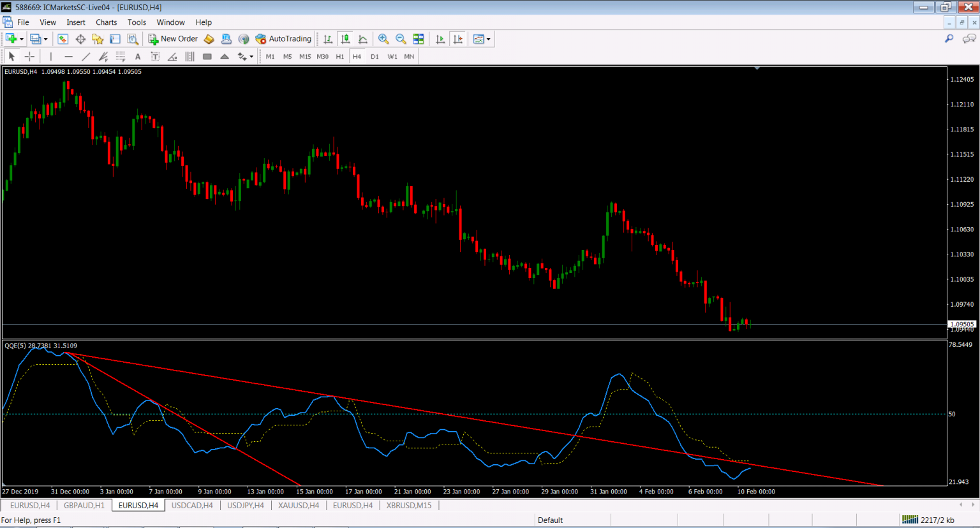This screenshot has width=980, height=528.
Task: Click the search magnifier icon
Action: pos(949,39)
